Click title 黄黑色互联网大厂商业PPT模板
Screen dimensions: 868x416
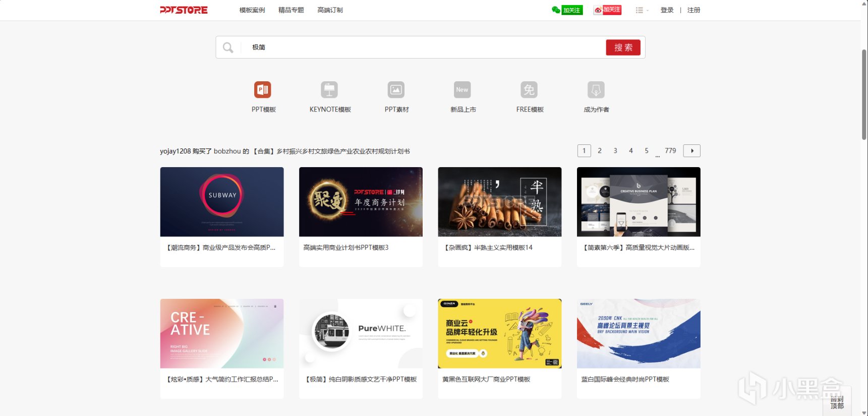tap(486, 380)
